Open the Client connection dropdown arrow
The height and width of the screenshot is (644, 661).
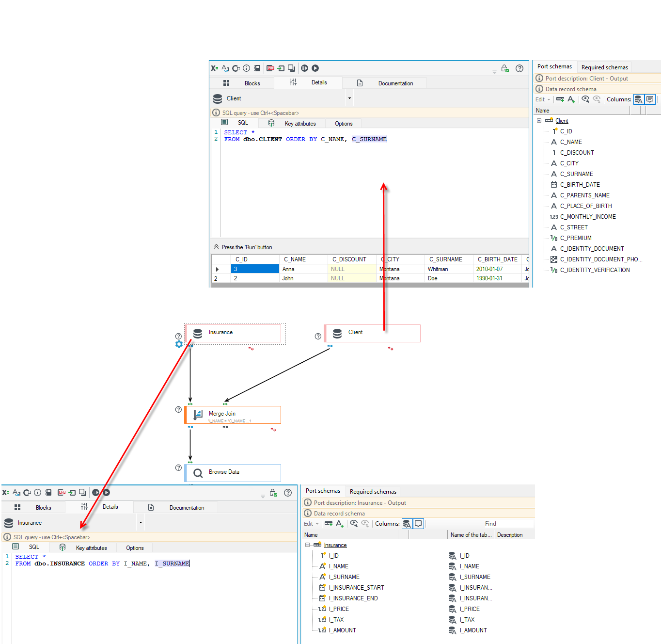pos(349,98)
